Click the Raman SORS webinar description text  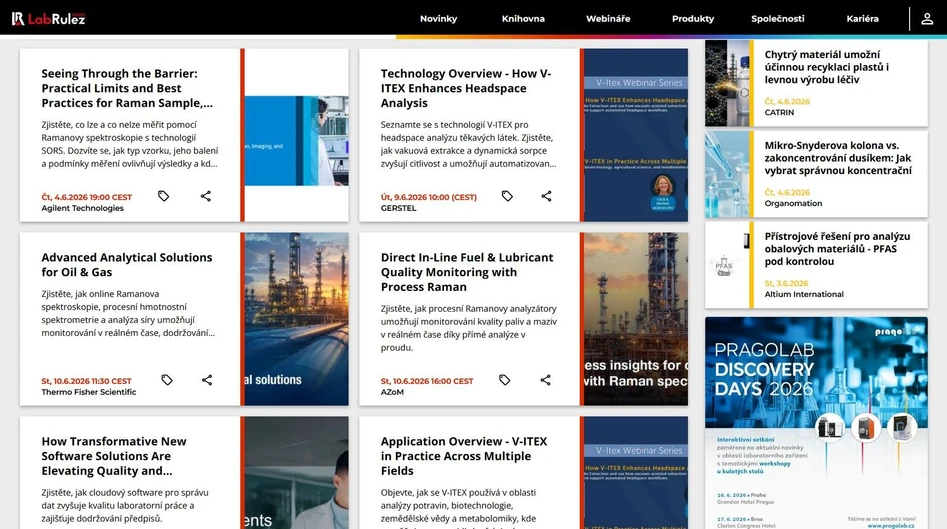(130, 144)
